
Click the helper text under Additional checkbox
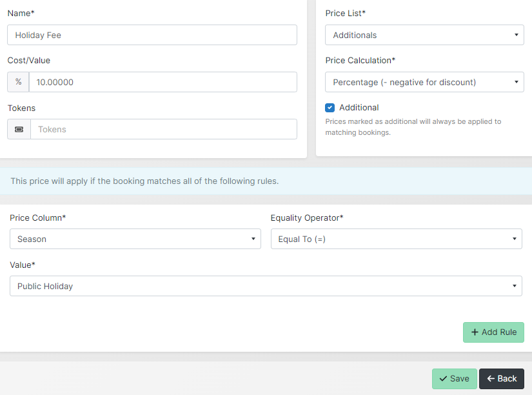[413, 127]
